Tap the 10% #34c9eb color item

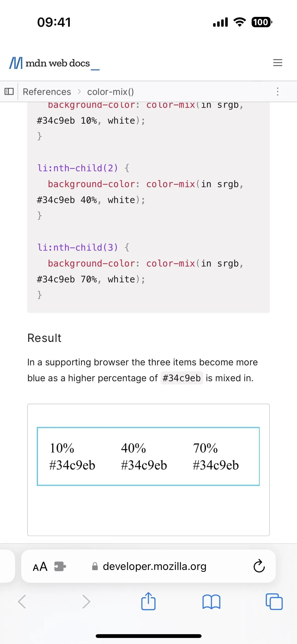point(72,456)
